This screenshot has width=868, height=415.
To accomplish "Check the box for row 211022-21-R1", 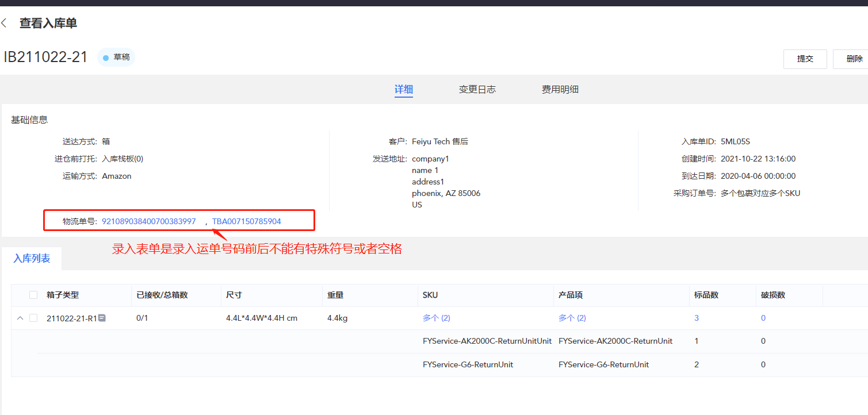I will click(x=33, y=318).
